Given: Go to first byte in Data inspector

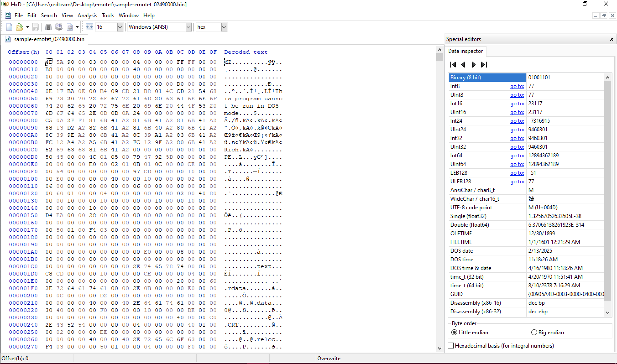Looking at the screenshot, I should tap(453, 65).
